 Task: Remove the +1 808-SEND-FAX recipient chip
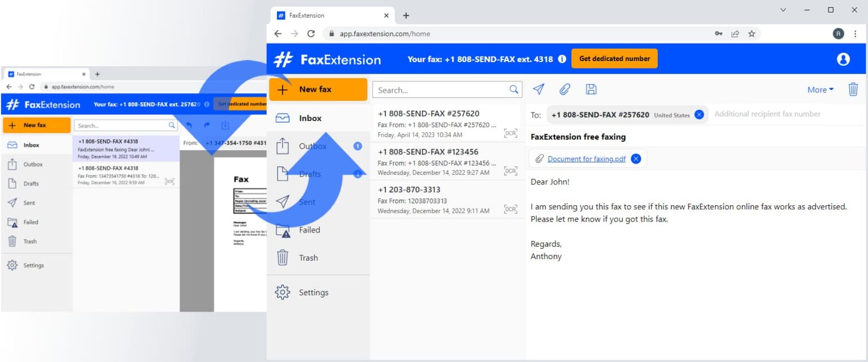(x=699, y=114)
